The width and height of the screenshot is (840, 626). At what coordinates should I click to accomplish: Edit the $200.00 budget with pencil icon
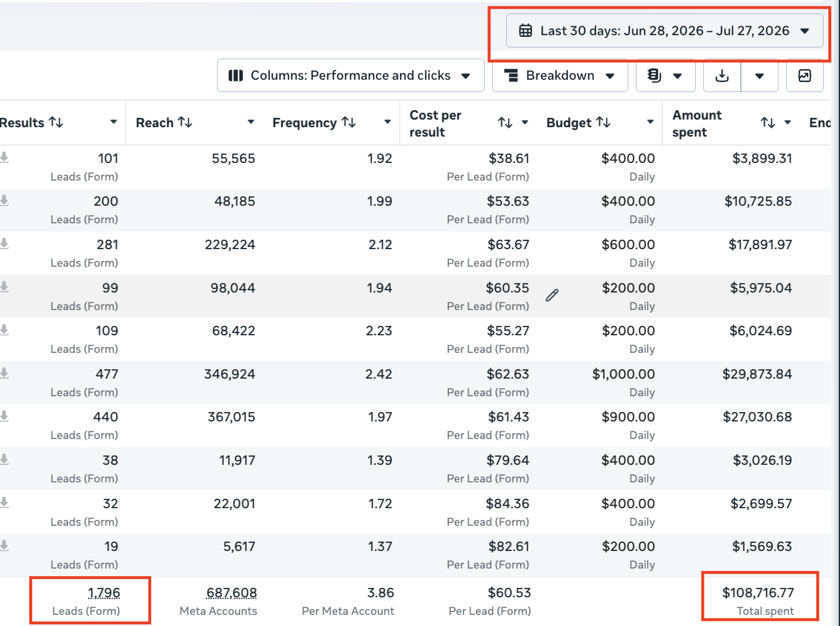pos(552,295)
